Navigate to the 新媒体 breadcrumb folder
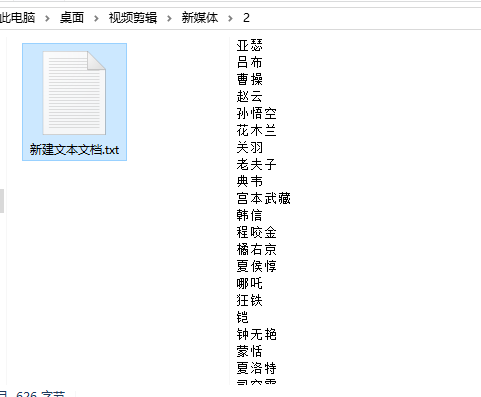The width and height of the screenshot is (481, 397). coord(200,18)
